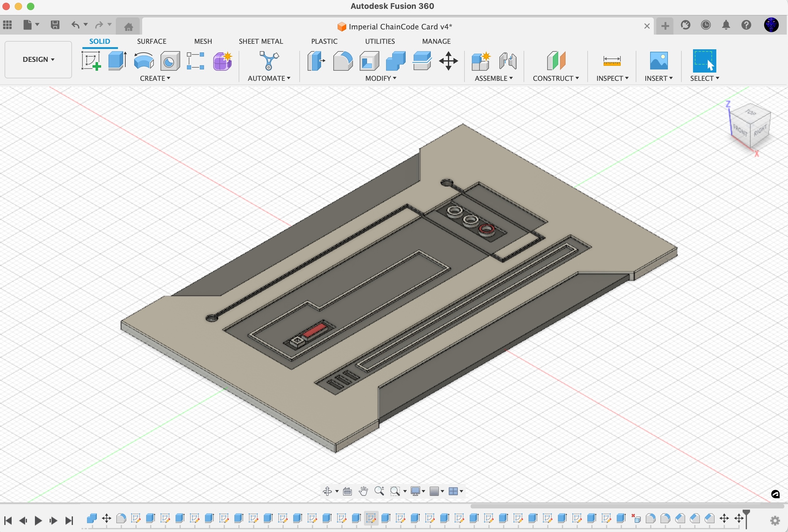Enable the visual style toggle button

pyautogui.click(x=416, y=492)
